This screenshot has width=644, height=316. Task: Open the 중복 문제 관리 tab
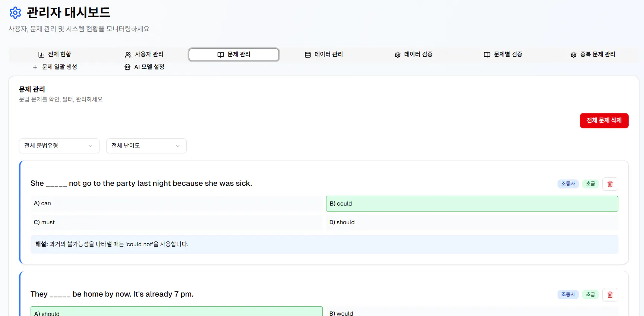[593, 54]
